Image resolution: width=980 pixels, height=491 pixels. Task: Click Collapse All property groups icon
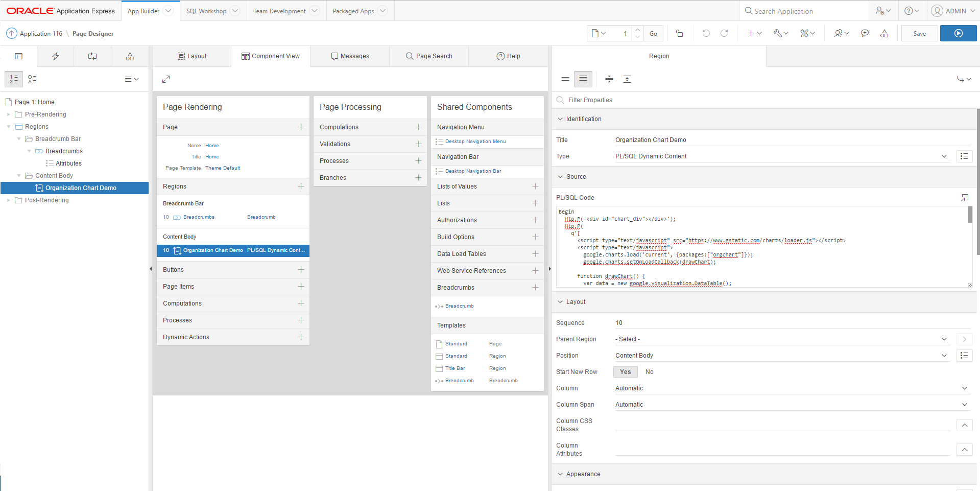point(609,79)
